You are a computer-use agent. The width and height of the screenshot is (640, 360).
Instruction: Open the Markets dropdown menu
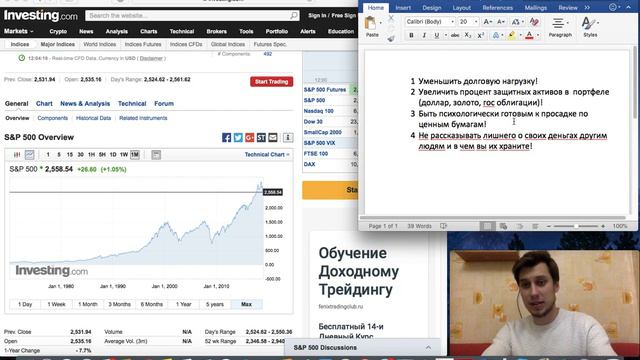point(18,31)
